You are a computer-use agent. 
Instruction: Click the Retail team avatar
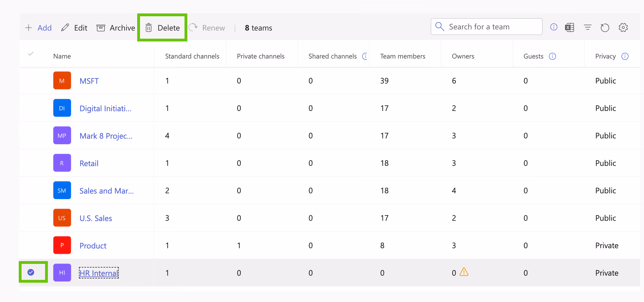[62, 163]
